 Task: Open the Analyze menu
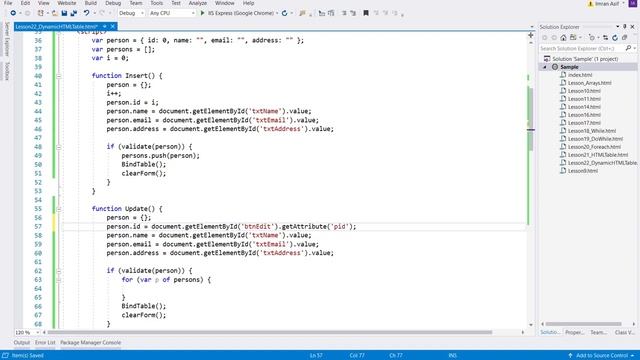198,3
